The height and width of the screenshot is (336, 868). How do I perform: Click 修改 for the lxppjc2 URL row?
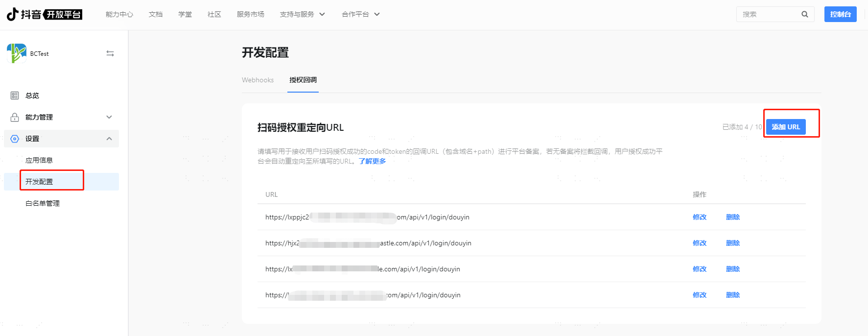coord(700,217)
